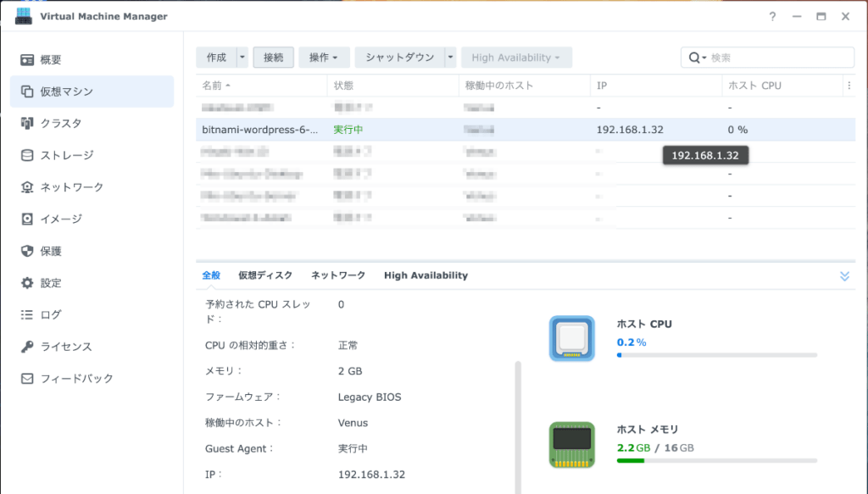
Task: Click the Virtual Machine Manager app icon
Action: pyautogui.click(x=23, y=16)
